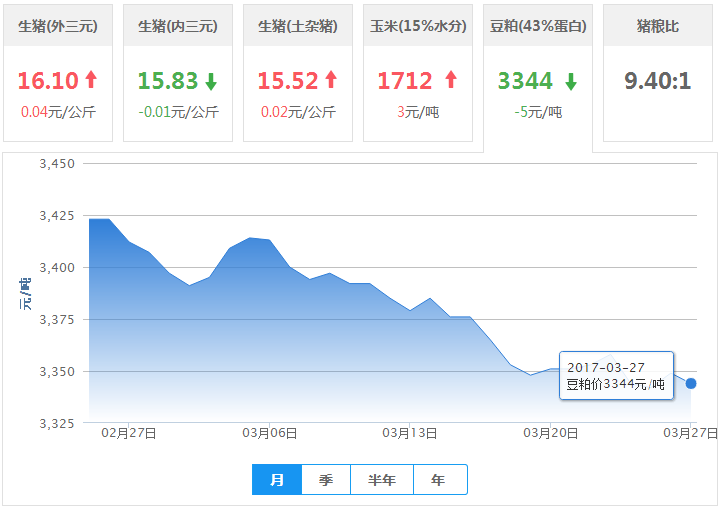Click the red up arrow beside 15.52
The height and width of the screenshot is (511, 724).
click(x=331, y=79)
